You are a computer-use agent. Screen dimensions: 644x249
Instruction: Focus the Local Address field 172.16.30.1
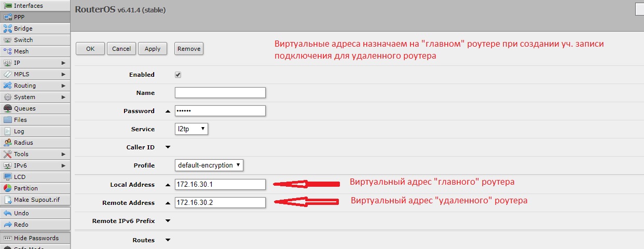point(221,185)
